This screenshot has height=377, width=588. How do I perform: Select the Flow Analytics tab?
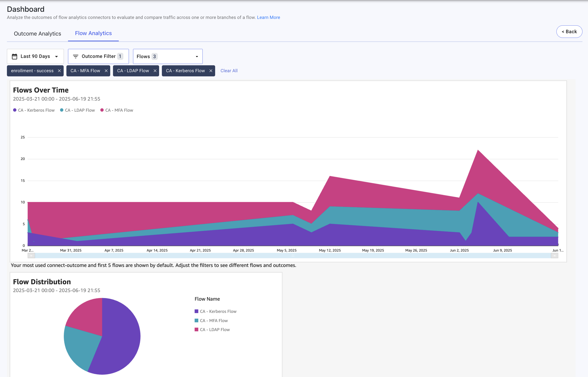tap(93, 33)
